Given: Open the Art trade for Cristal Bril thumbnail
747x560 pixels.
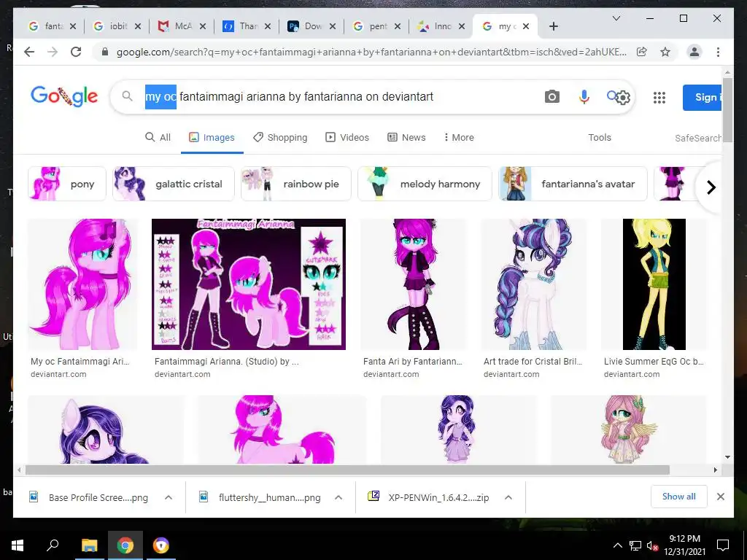Looking at the screenshot, I should click(534, 284).
